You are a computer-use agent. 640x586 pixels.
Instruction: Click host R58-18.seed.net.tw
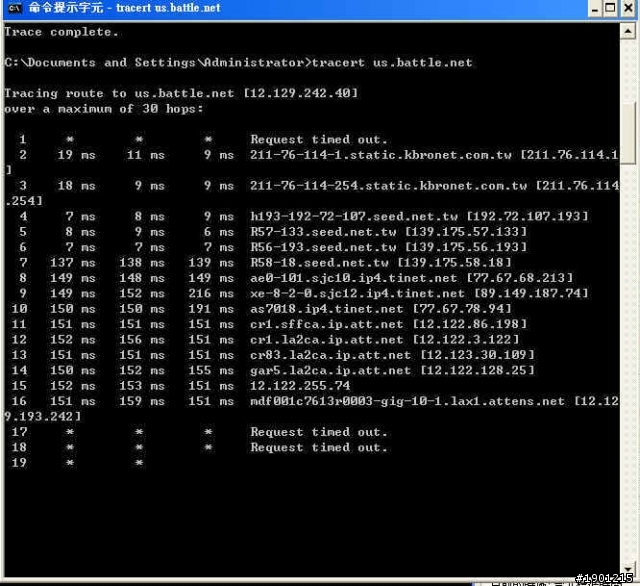click(319, 263)
